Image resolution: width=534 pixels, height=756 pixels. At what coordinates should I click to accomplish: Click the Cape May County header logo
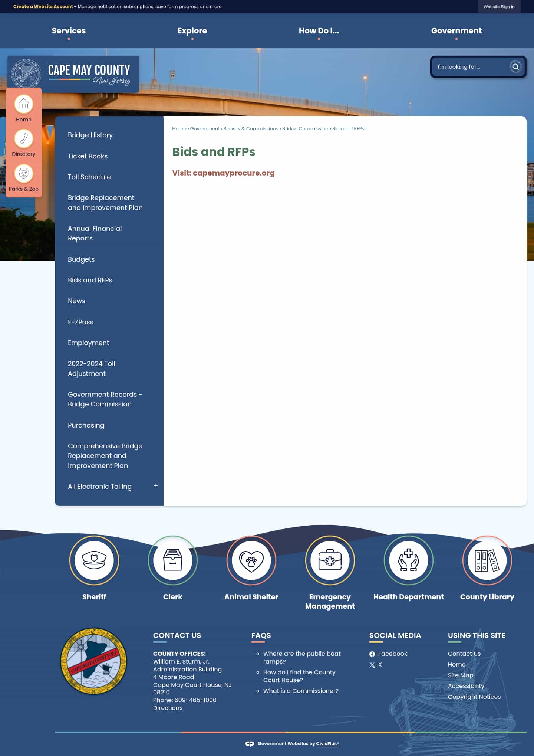tap(73, 74)
